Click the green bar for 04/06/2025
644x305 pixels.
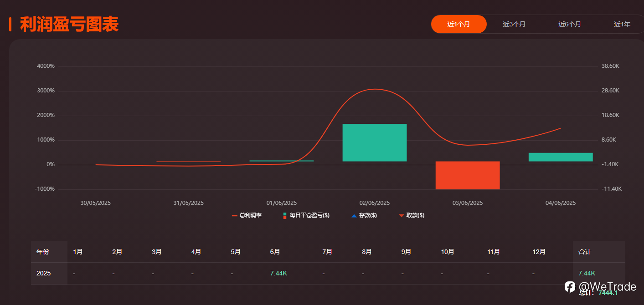click(x=561, y=157)
